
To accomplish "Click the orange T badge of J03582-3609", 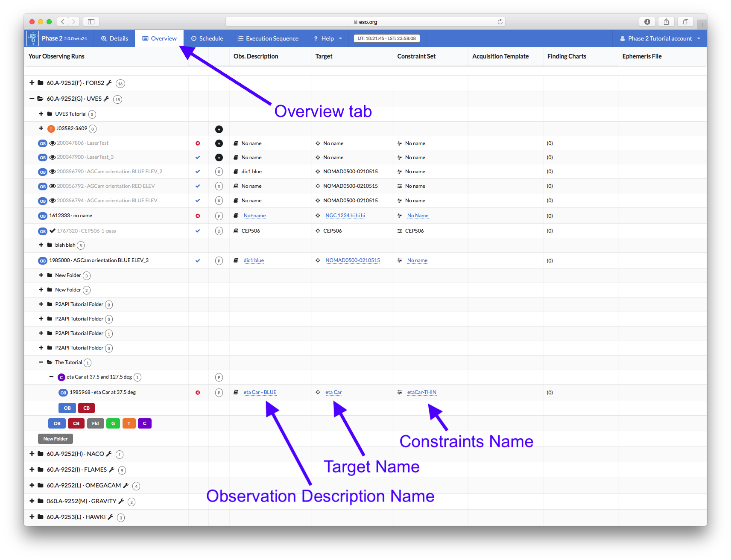I will (51, 129).
